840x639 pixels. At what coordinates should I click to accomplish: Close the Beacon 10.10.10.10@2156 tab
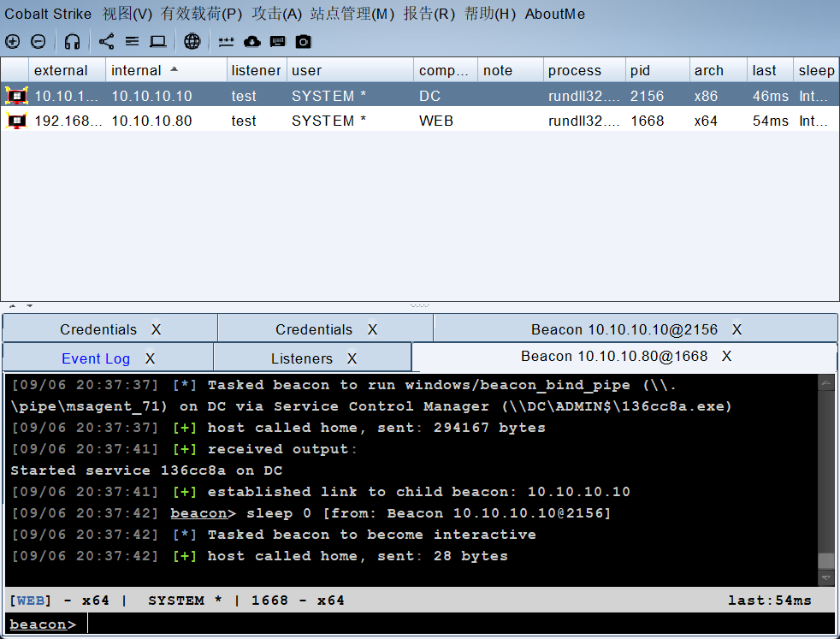pos(736,329)
